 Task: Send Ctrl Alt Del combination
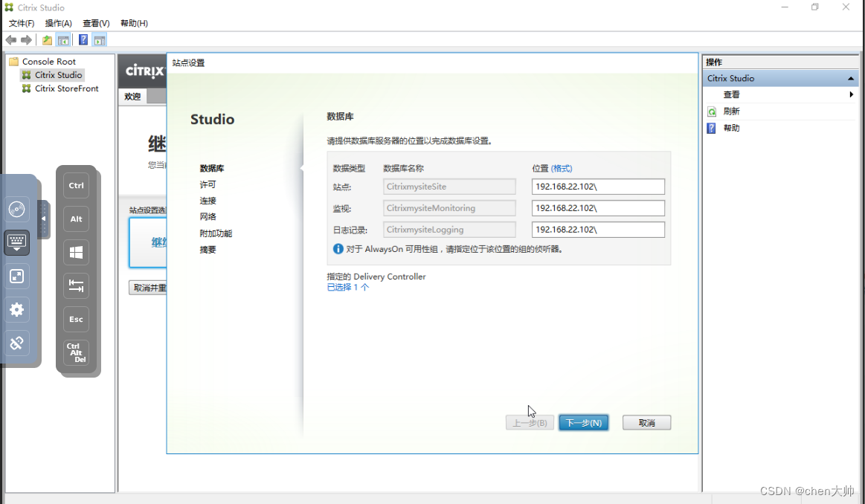coord(76,353)
